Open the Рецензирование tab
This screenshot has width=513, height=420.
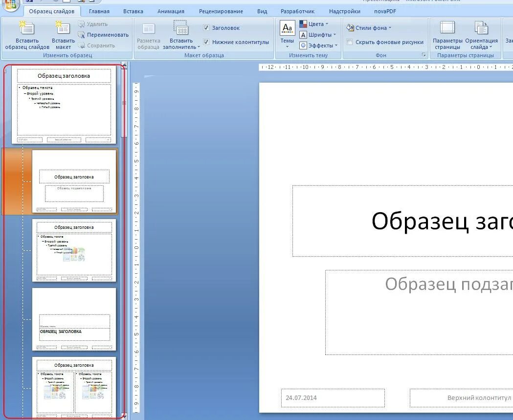(x=221, y=11)
